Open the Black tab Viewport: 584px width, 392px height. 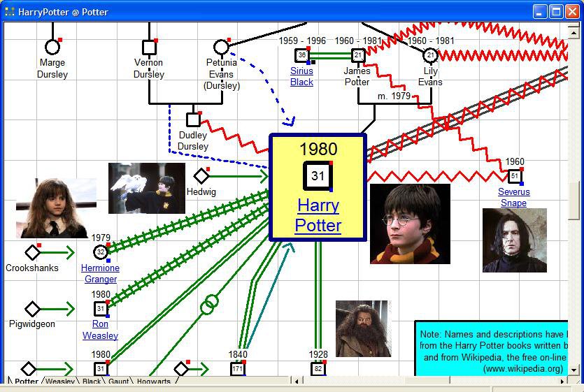92,381
